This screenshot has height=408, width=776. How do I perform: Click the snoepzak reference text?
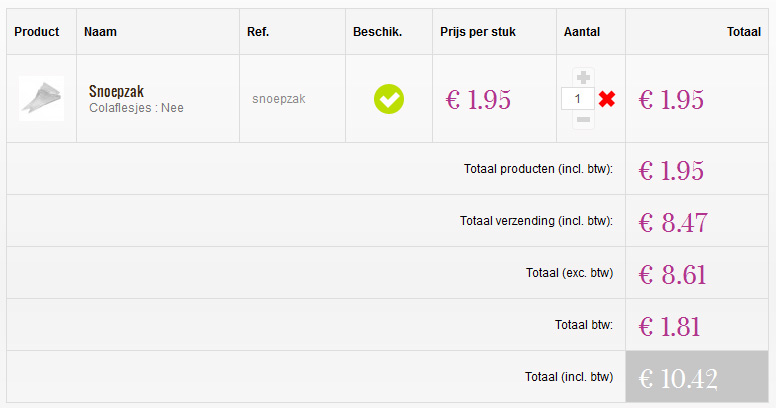coord(279,99)
